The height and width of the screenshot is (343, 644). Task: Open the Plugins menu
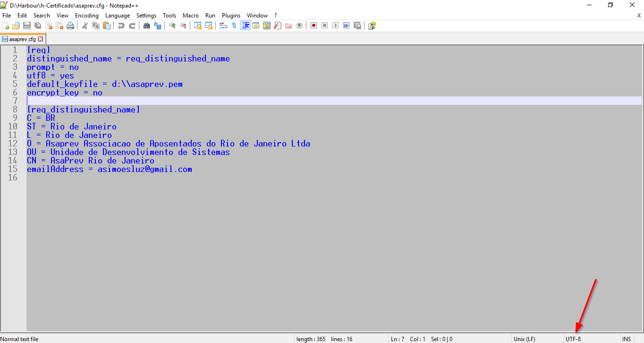231,16
